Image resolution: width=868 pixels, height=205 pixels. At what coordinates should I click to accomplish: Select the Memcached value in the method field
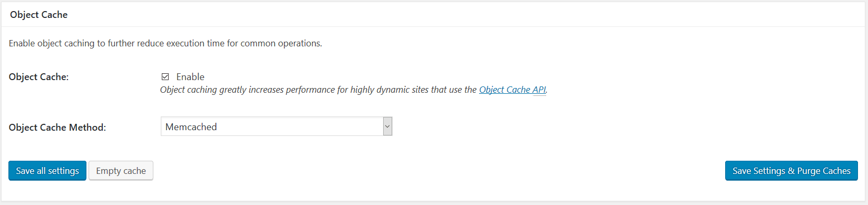coord(191,127)
